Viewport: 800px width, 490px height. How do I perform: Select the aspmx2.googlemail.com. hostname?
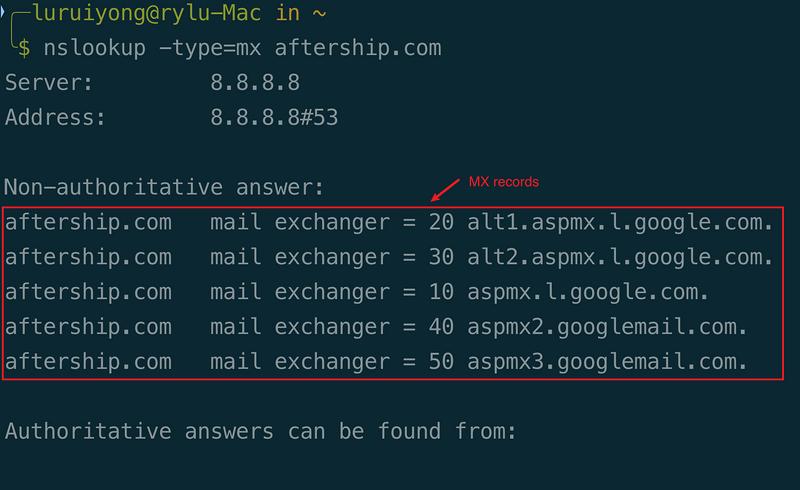point(607,327)
